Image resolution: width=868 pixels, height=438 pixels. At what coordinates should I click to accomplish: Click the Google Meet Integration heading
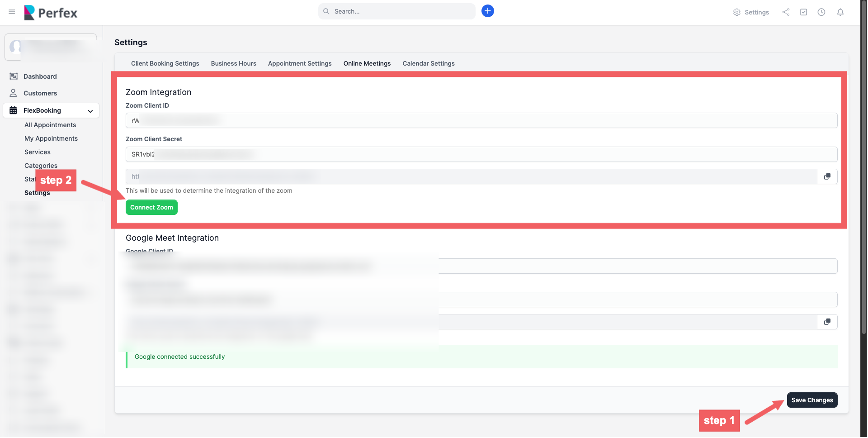(172, 238)
